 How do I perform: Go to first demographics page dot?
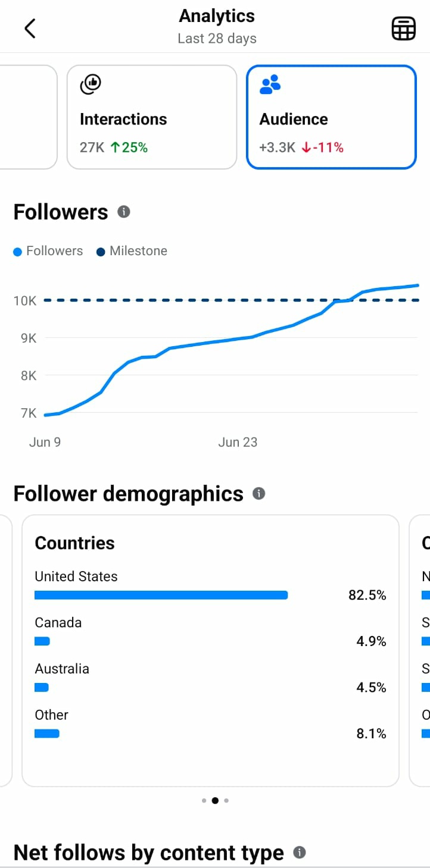click(204, 800)
